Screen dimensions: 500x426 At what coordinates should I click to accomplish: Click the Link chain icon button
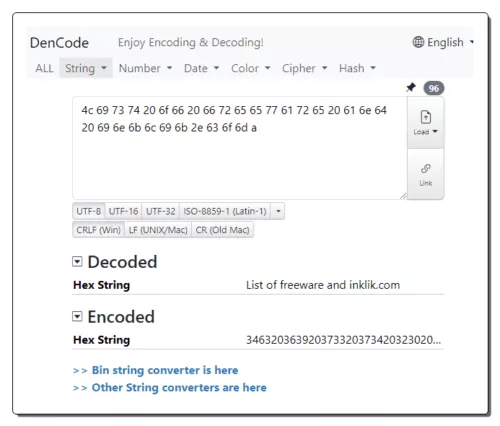[426, 174]
